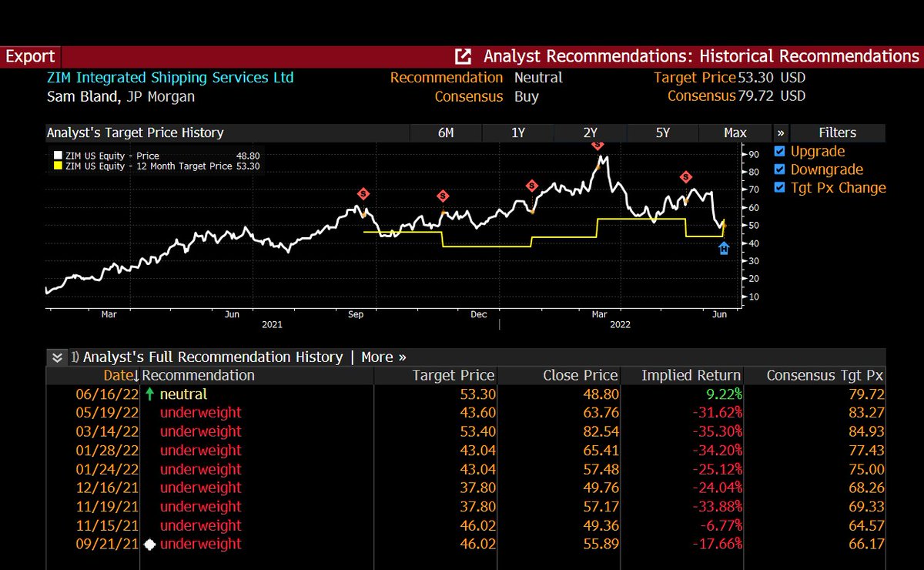The height and width of the screenshot is (570, 924).
Task: Click the white diamond icon on the 09/21/21 row
Action: tap(149, 544)
